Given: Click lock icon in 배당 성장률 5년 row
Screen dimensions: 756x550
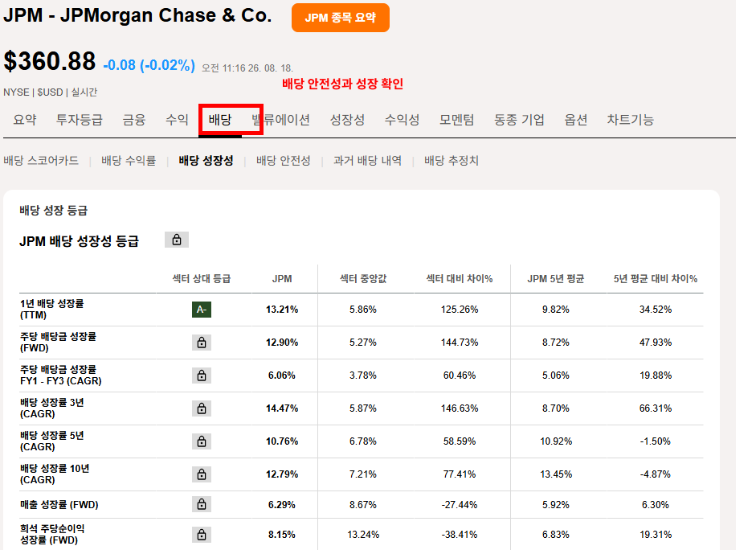Looking at the screenshot, I should (x=202, y=441).
